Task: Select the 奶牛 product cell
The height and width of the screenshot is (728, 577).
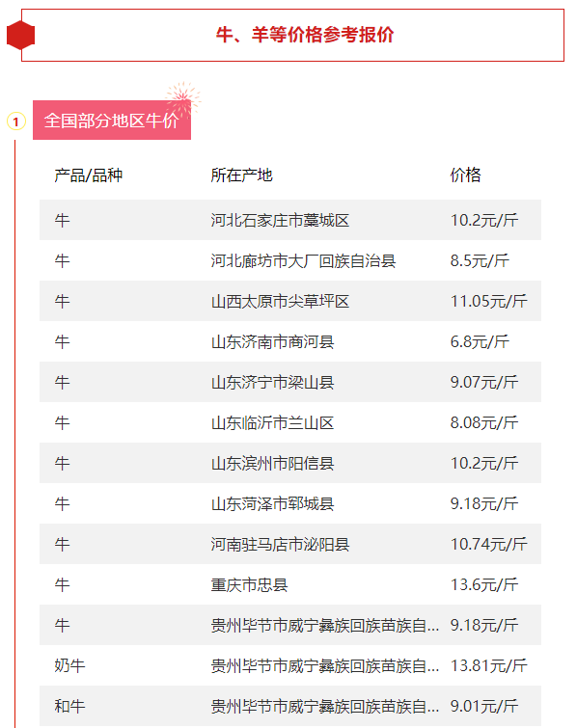Action: tap(69, 665)
